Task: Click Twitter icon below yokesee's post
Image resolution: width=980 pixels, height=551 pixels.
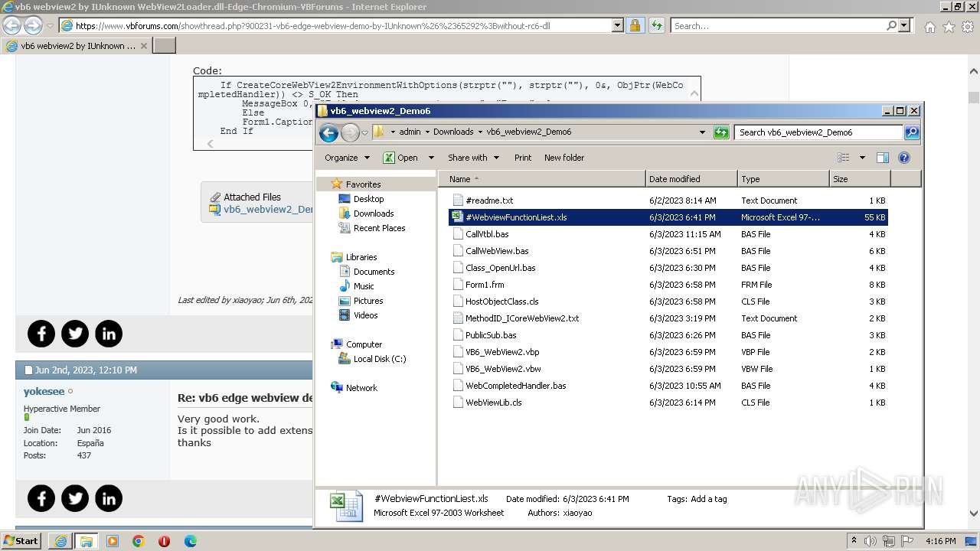Action: [75, 498]
